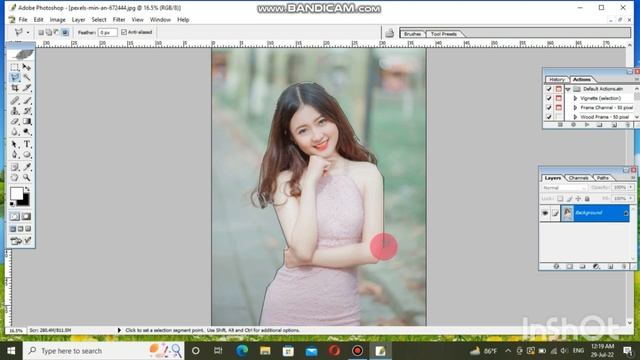This screenshot has width=640, height=360.
Task: Toggle Wood Frame action checkbox
Action: tap(549, 117)
